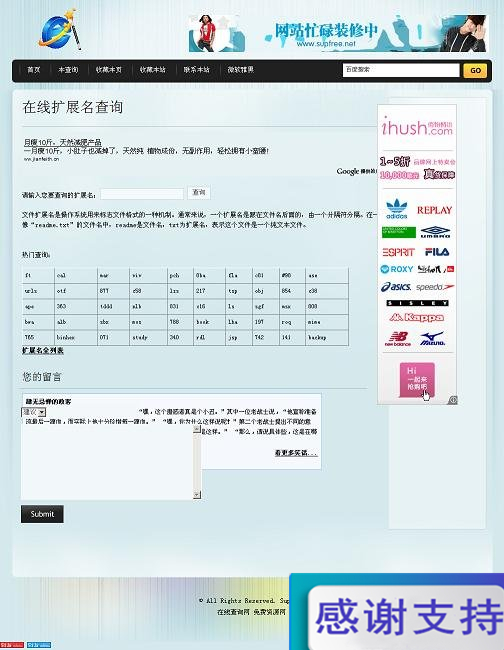504x650 pixels.
Task: Click the ihush.com ad logo
Action: pos(417,126)
